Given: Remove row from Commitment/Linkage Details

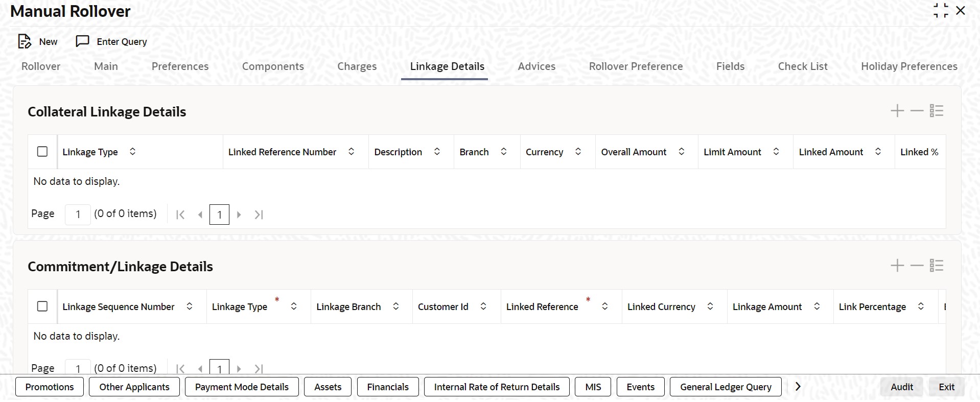Looking at the screenshot, I should tap(917, 266).
